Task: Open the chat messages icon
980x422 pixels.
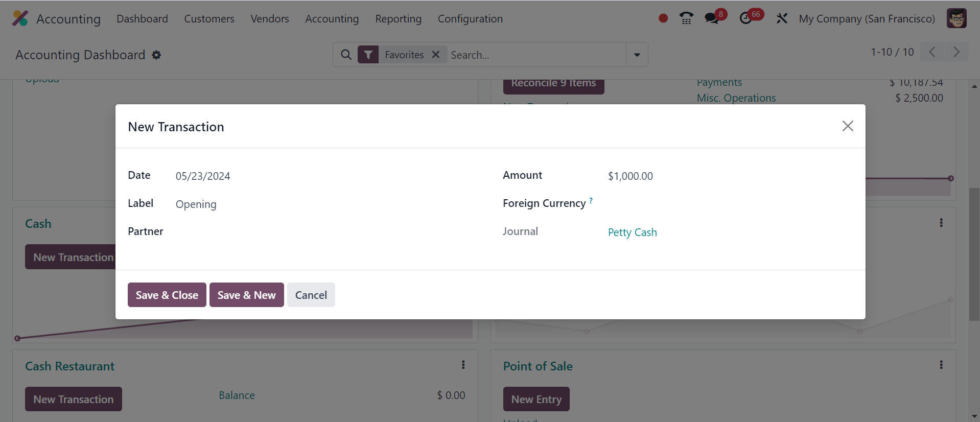Action: pyautogui.click(x=712, y=18)
